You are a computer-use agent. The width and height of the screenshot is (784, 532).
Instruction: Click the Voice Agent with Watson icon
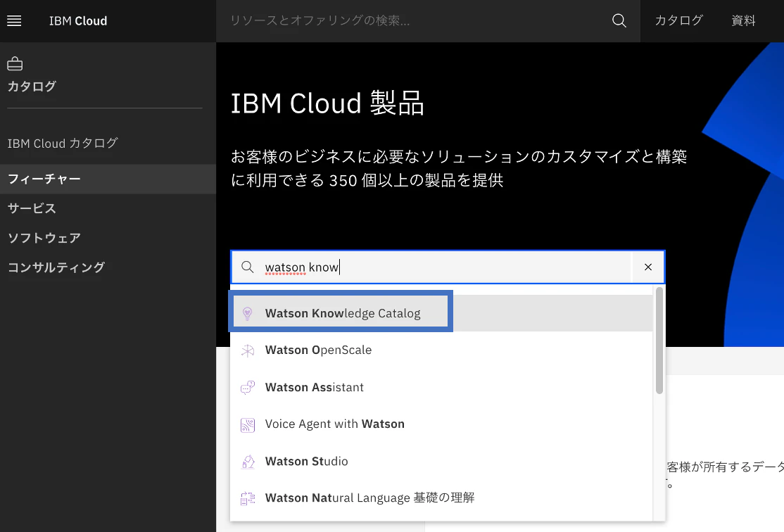[x=248, y=425]
